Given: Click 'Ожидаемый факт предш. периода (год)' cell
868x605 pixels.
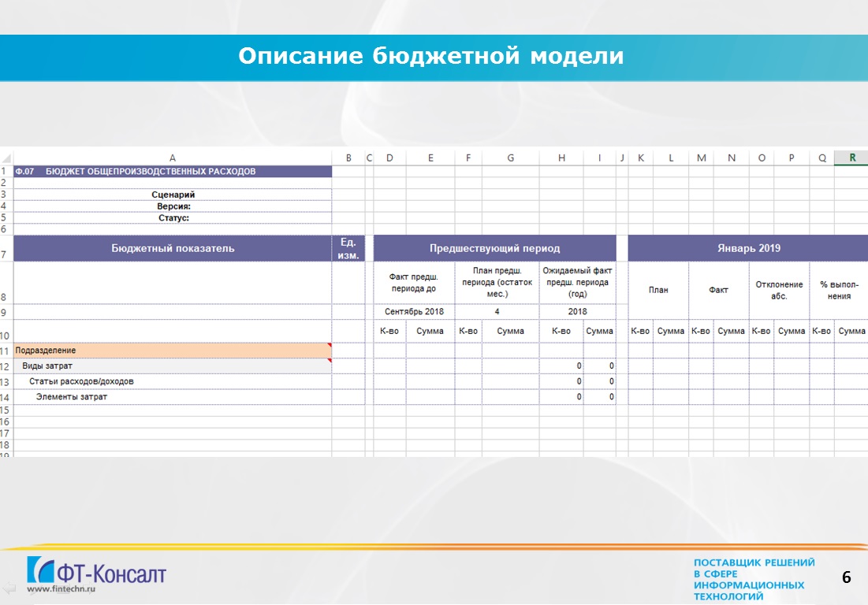Looking at the screenshot, I should 577,283.
